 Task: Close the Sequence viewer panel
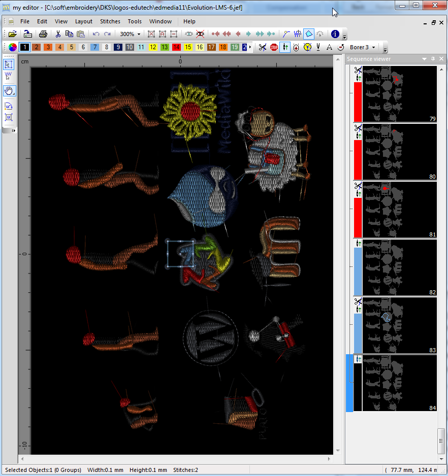click(441, 59)
